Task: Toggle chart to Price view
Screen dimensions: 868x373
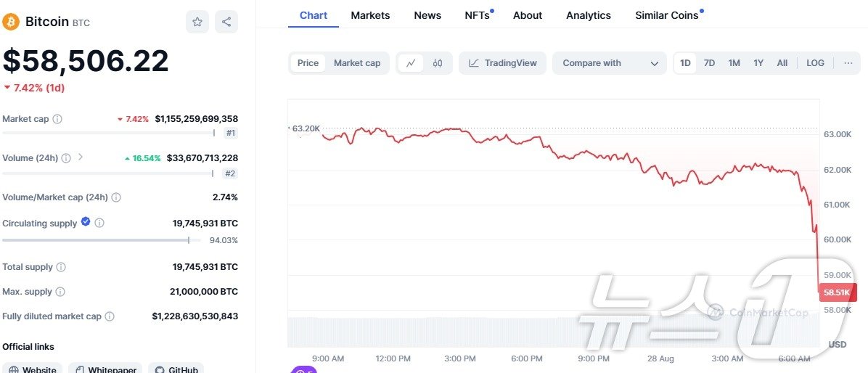Action: [308, 63]
